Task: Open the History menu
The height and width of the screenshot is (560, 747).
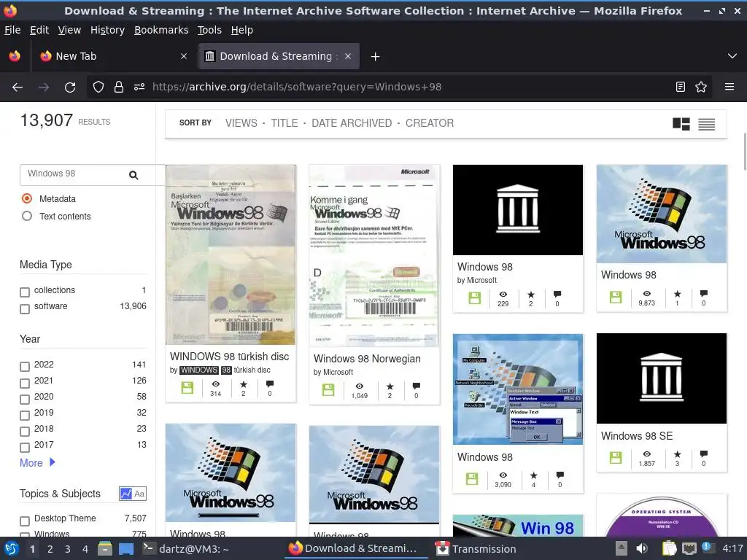Action: (107, 30)
